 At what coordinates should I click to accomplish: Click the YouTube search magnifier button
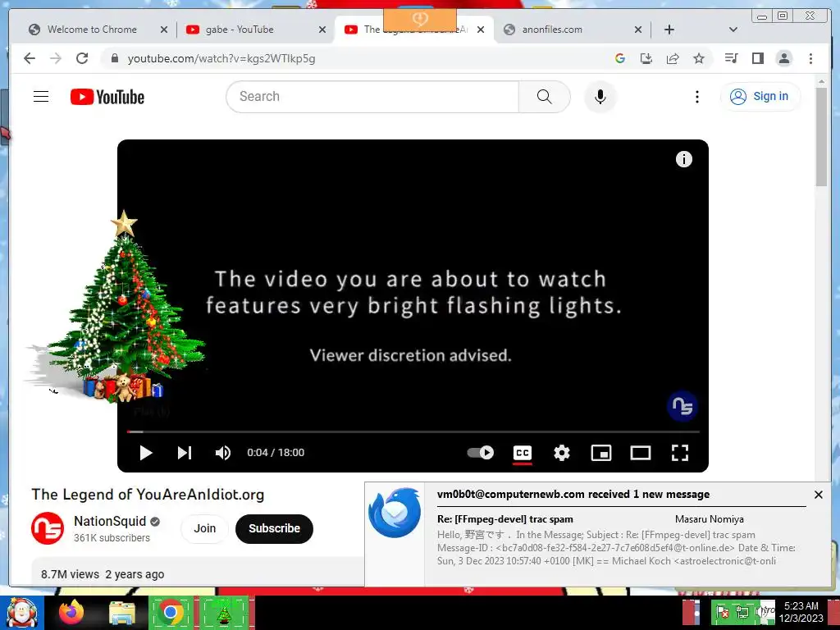(545, 97)
